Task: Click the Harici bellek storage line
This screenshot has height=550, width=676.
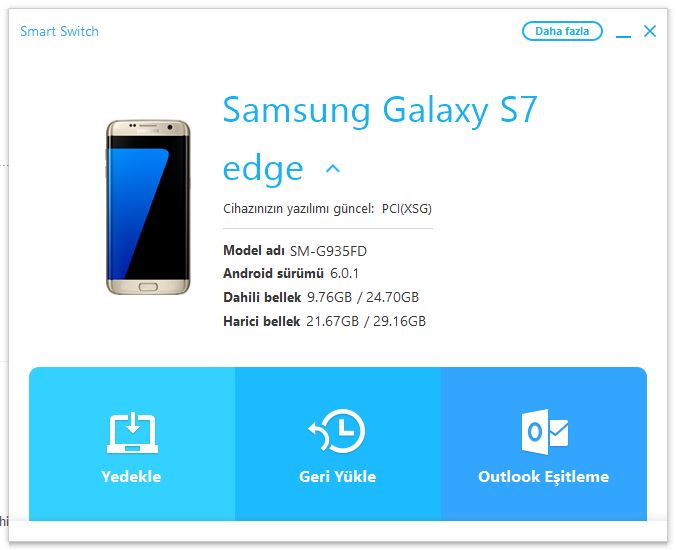Action: point(325,321)
